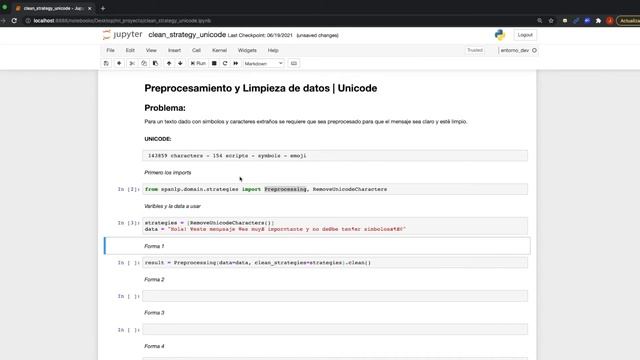Select the Preprocessing result code cell
The image size is (640, 360).
[335, 262]
